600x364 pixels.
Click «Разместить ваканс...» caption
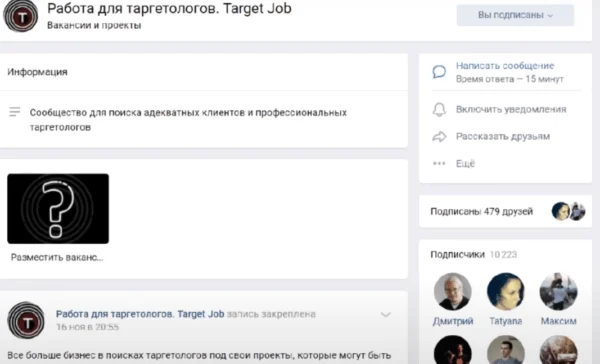pos(57,258)
